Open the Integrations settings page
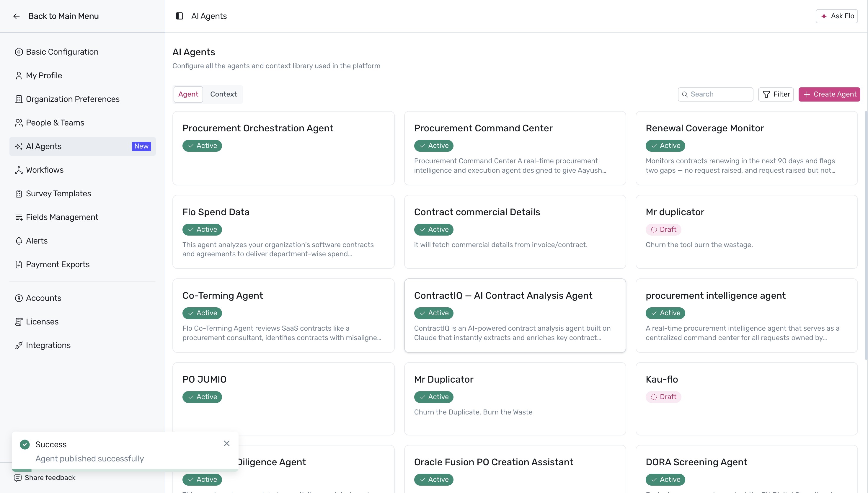The width and height of the screenshot is (868, 493). click(x=83, y=345)
